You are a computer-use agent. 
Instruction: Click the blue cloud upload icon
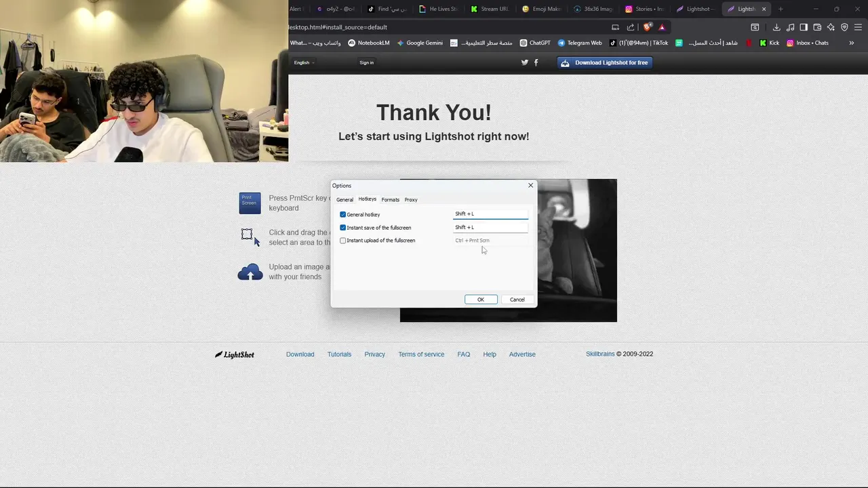(250, 272)
